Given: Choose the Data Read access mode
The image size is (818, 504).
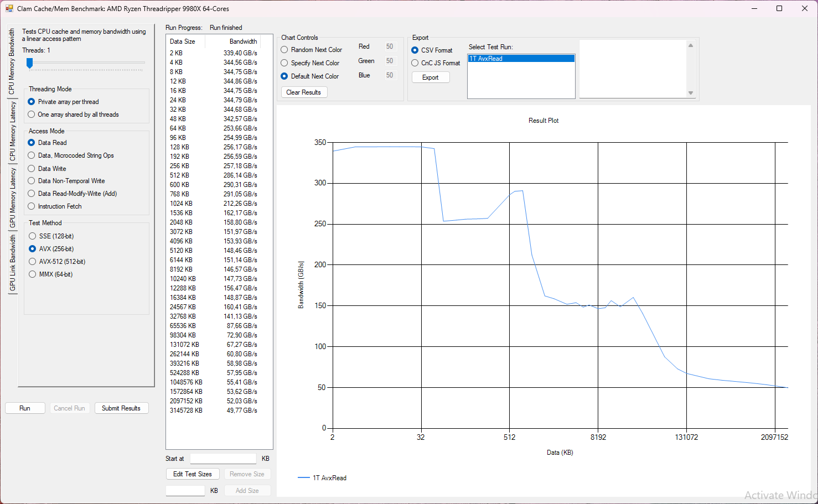Looking at the screenshot, I should 47,143.
